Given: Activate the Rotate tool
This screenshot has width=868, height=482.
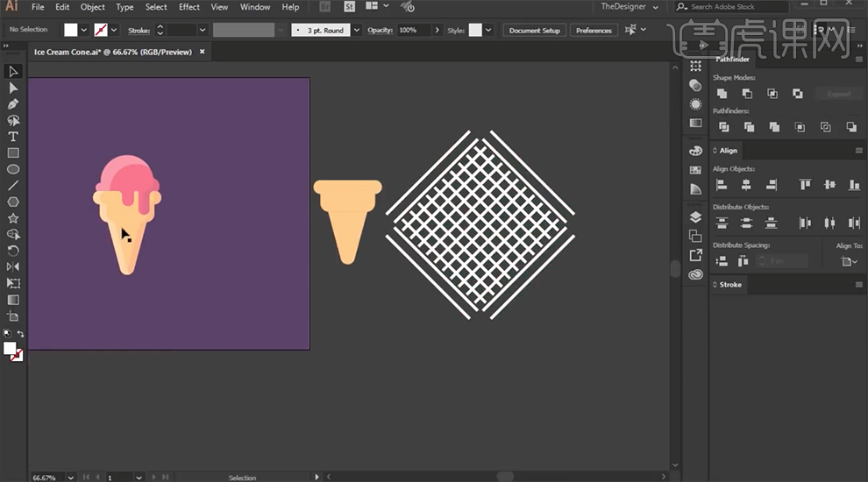Looking at the screenshot, I should point(13,251).
